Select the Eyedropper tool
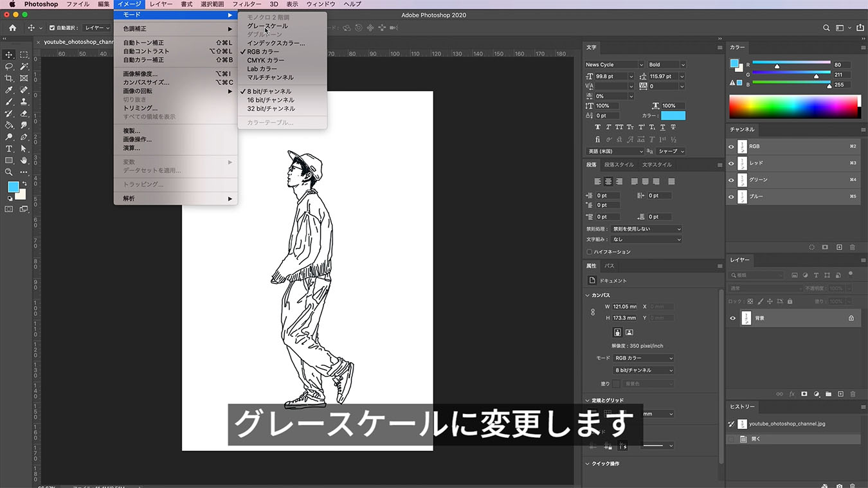The width and height of the screenshot is (868, 488). coord(9,90)
